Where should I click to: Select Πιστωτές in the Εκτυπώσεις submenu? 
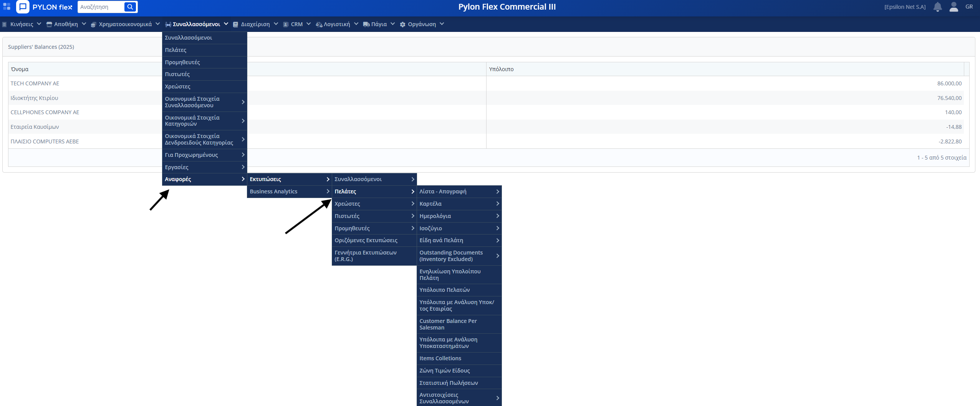(x=374, y=216)
